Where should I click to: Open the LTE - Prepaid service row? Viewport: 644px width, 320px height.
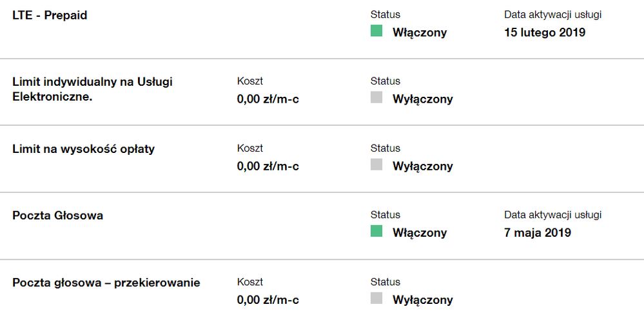pyautogui.click(x=50, y=15)
